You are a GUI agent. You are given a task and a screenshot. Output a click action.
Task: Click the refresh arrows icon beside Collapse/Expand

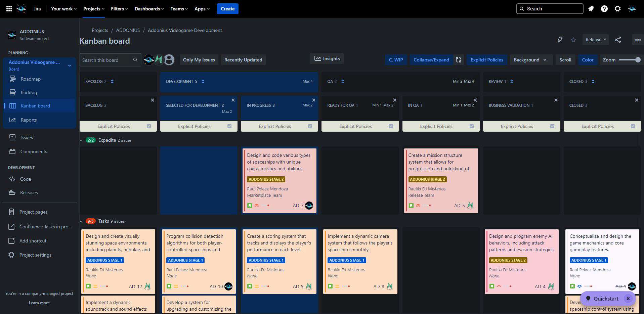tap(459, 60)
